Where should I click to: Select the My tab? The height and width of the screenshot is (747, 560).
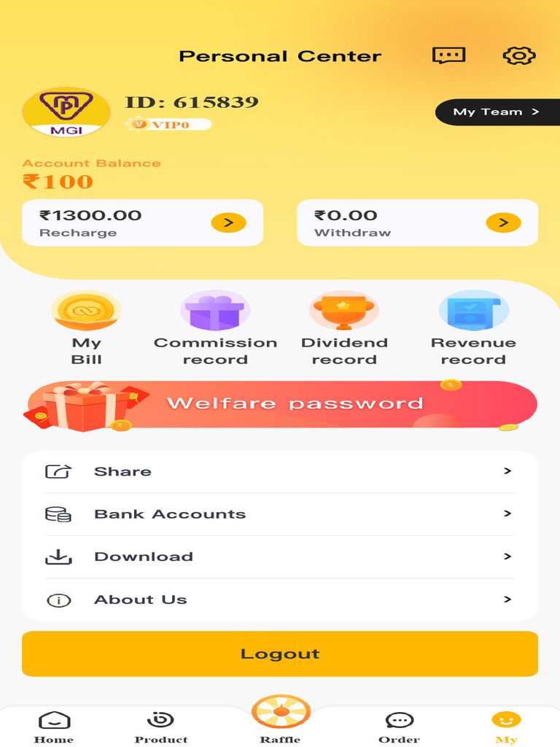click(x=506, y=727)
